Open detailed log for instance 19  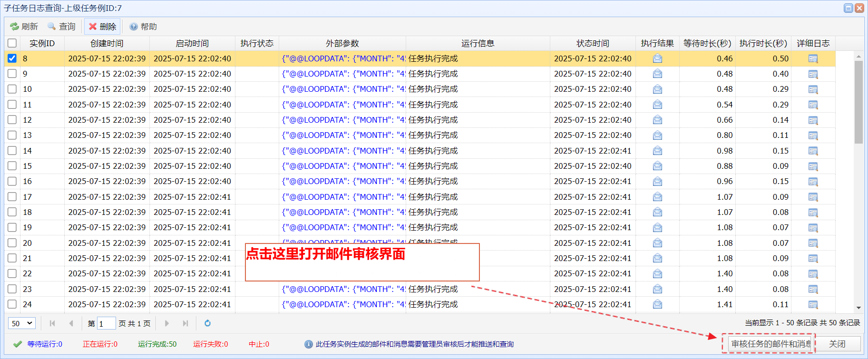pos(813,228)
